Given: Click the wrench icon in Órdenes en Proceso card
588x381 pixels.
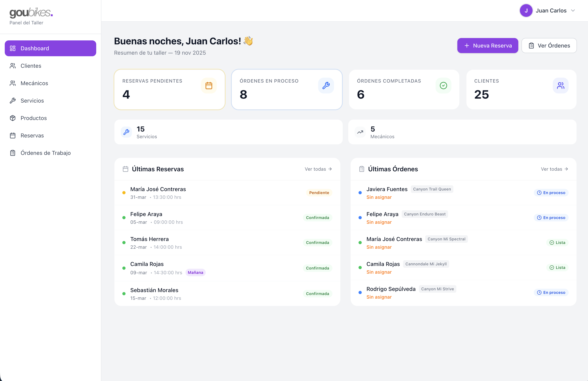Looking at the screenshot, I should pos(326,86).
